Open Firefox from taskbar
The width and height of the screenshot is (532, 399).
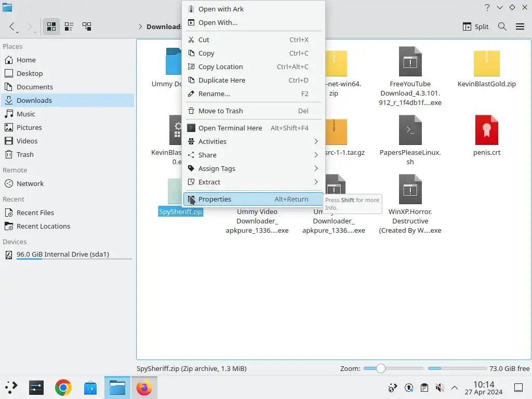(x=144, y=388)
